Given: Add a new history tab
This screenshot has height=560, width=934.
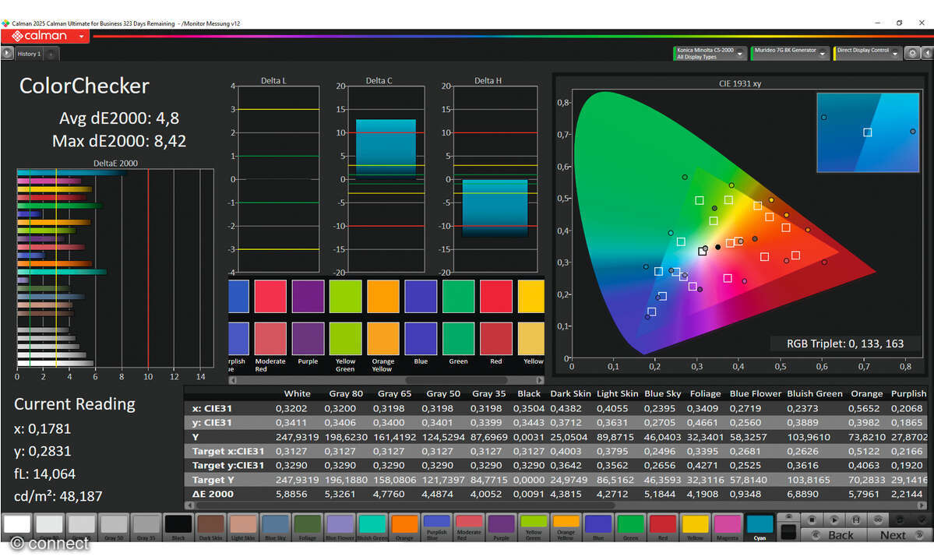Looking at the screenshot, I should click(50, 54).
